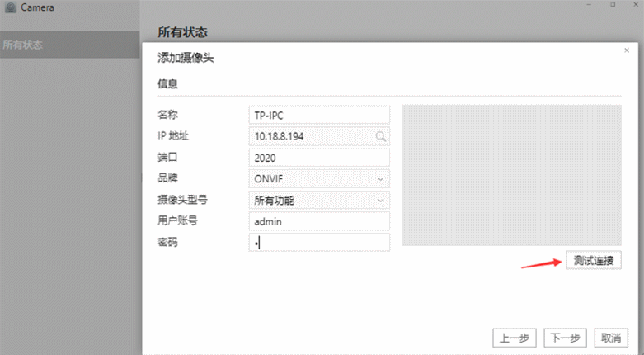This screenshot has width=644, height=355.
Task: Click the port field showing 2020
Action: click(x=319, y=158)
